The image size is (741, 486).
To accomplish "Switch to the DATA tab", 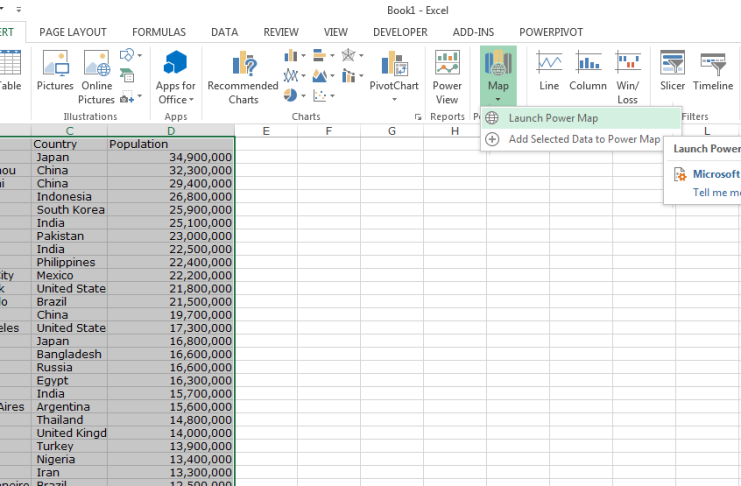I will pyautogui.click(x=224, y=32).
